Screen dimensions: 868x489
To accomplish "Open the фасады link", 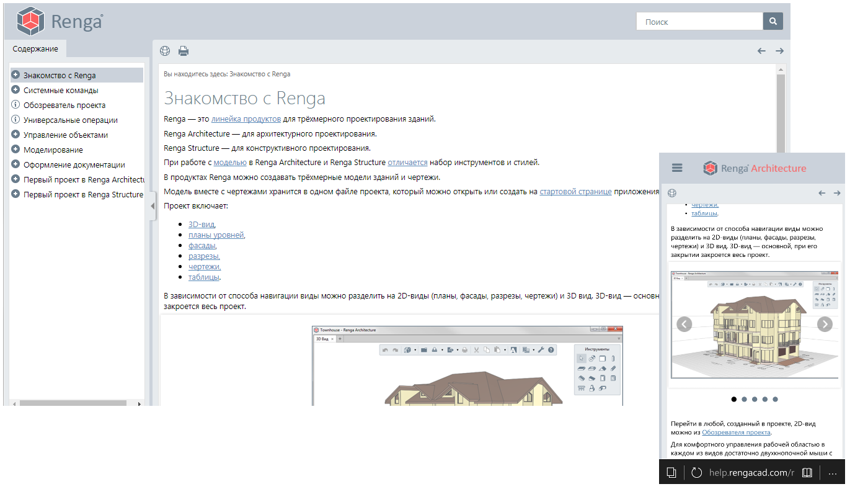I will 203,245.
